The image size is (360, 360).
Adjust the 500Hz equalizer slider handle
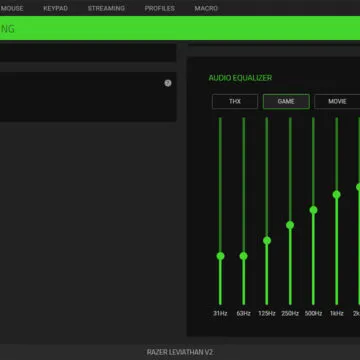click(313, 210)
